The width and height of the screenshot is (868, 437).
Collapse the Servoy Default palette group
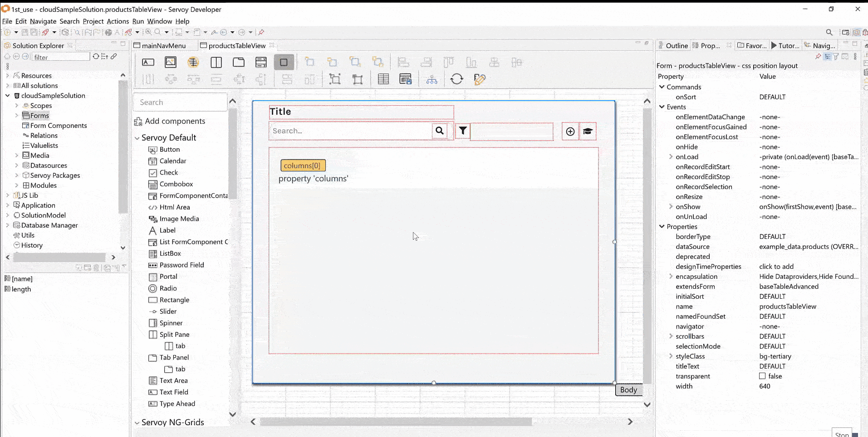coord(137,138)
